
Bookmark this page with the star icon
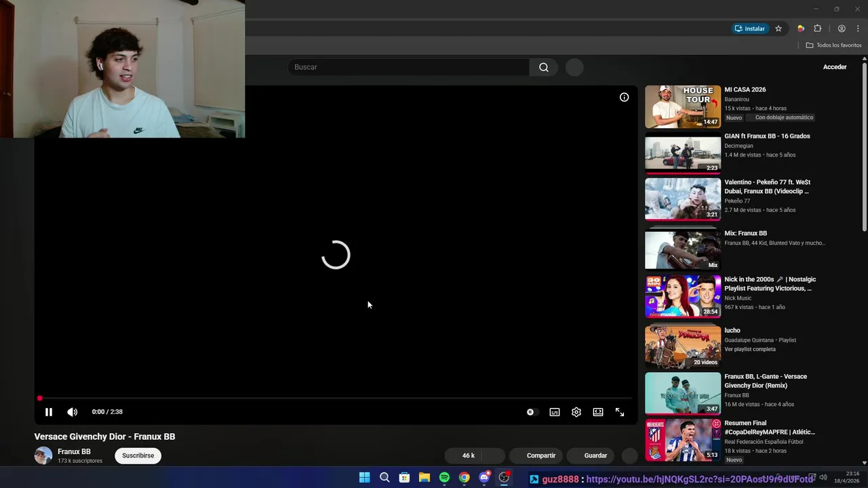[778, 28]
